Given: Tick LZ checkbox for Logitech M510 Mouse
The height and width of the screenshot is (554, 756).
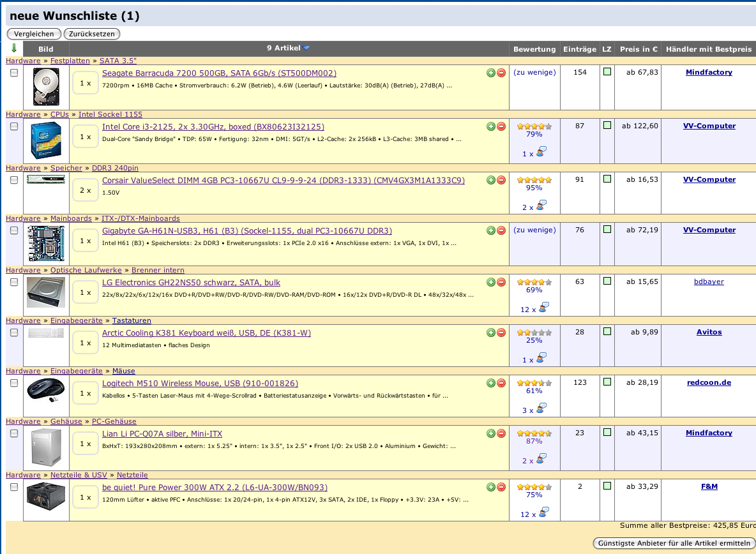Looking at the screenshot, I should click(607, 382).
